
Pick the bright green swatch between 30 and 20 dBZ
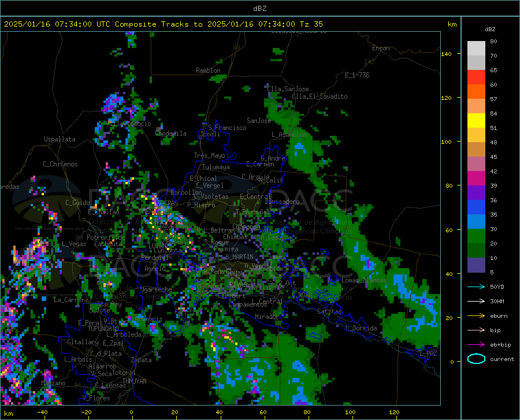pyautogui.click(x=476, y=236)
